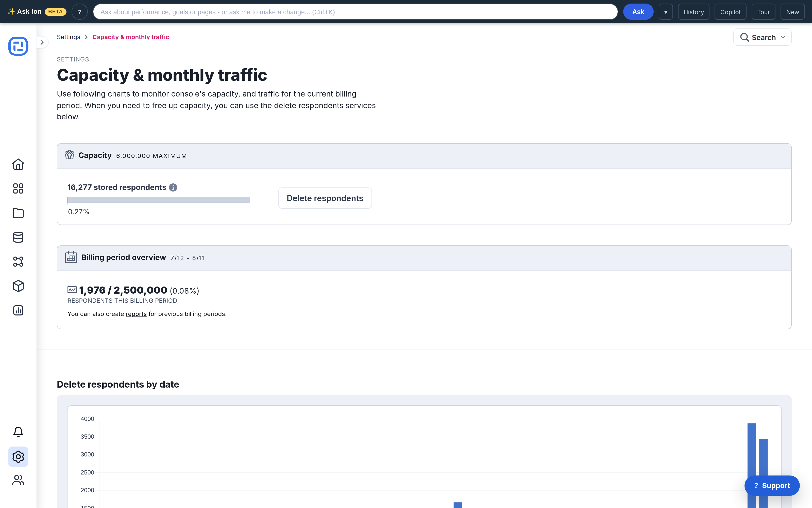This screenshot has height=508, width=812.
Task: Click the Ask button
Action: [638, 12]
